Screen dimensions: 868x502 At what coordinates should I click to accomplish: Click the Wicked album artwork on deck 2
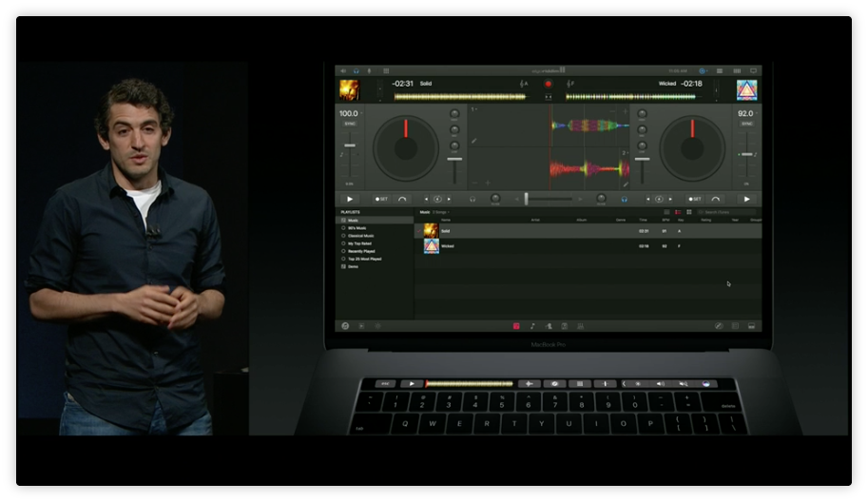[x=746, y=90]
